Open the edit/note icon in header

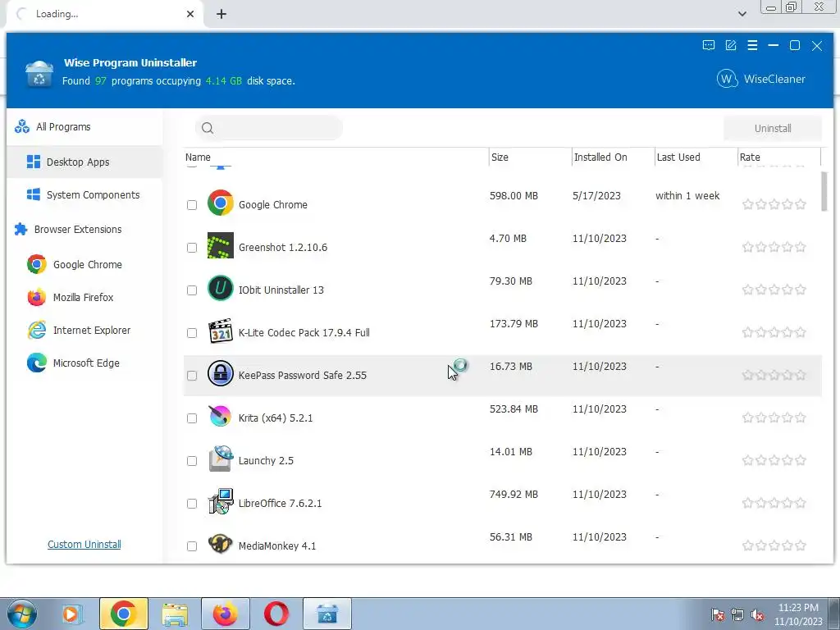click(x=731, y=46)
